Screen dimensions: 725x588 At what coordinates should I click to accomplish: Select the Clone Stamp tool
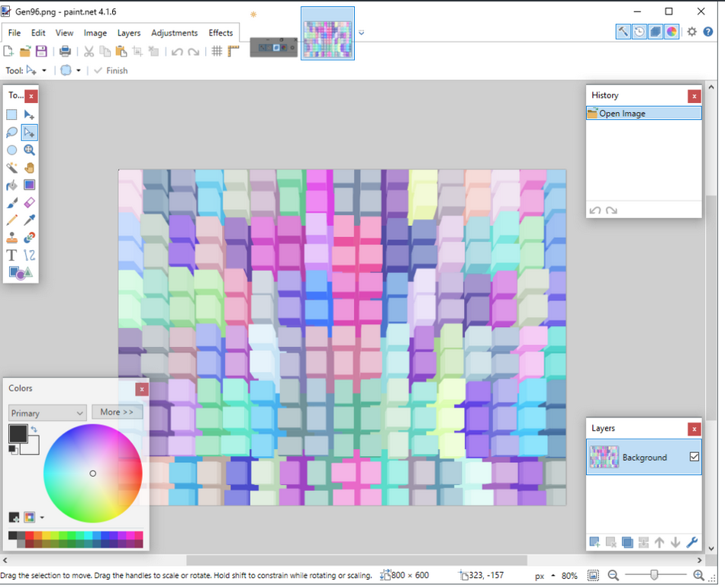point(12,238)
